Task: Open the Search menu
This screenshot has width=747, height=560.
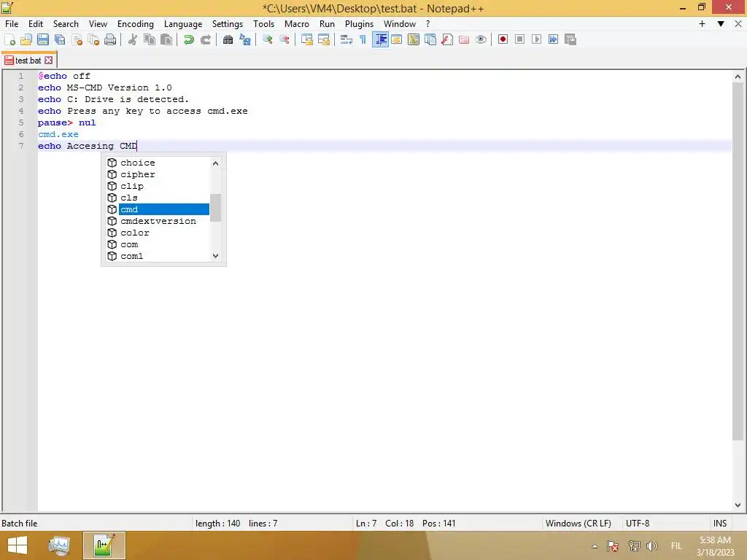Action: (x=66, y=24)
